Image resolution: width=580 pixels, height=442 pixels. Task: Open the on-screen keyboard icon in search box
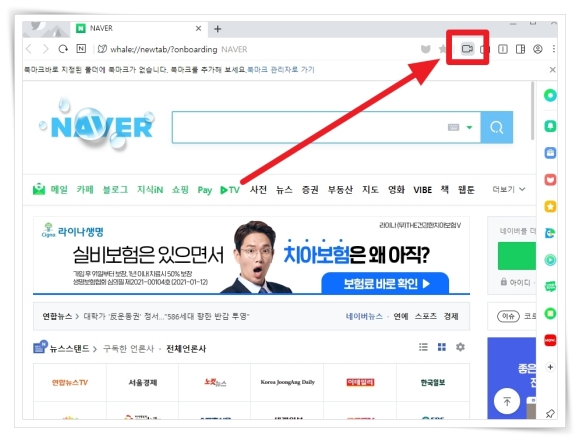453,128
